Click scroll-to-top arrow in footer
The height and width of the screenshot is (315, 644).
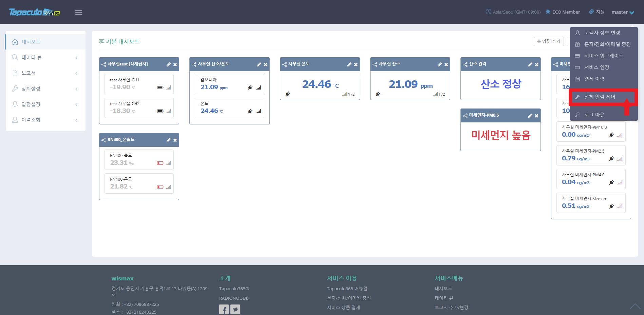635,306
